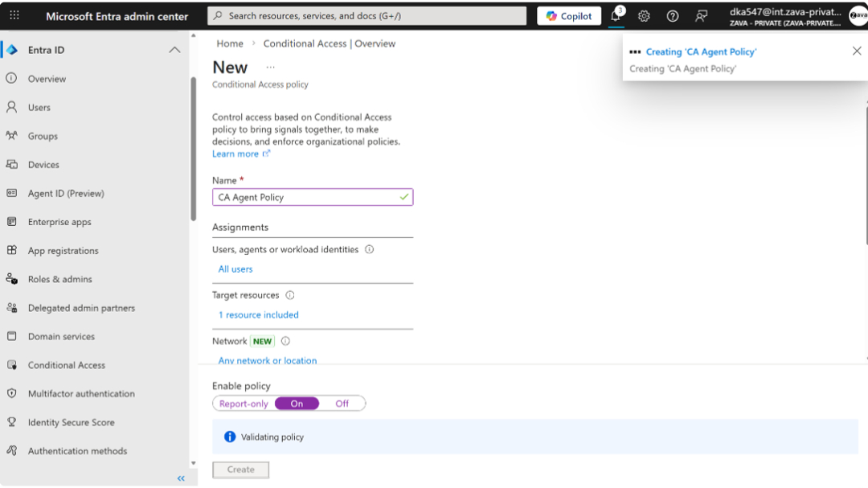Click the Enterprise apps icon
Image resolution: width=868 pixels, height=488 pixels.
11,222
